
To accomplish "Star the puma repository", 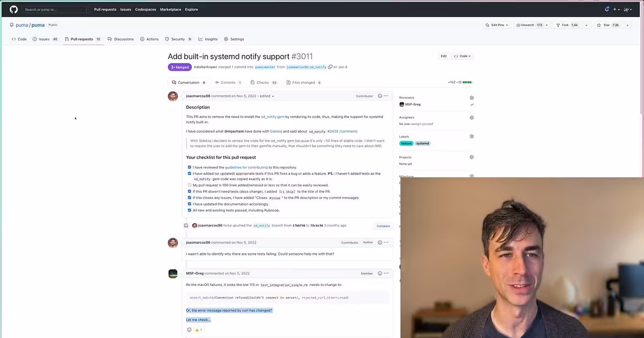I will tap(608, 25).
